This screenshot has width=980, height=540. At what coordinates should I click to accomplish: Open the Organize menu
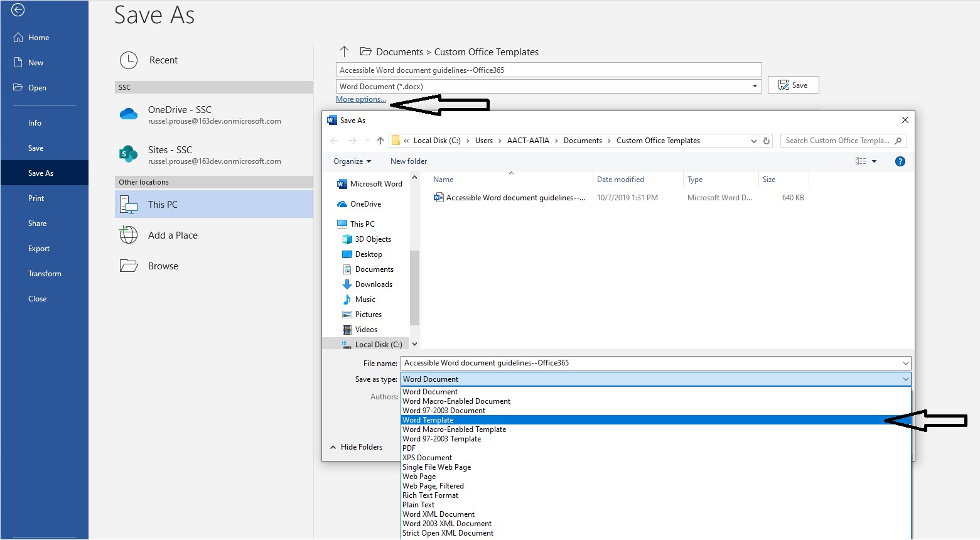point(350,161)
